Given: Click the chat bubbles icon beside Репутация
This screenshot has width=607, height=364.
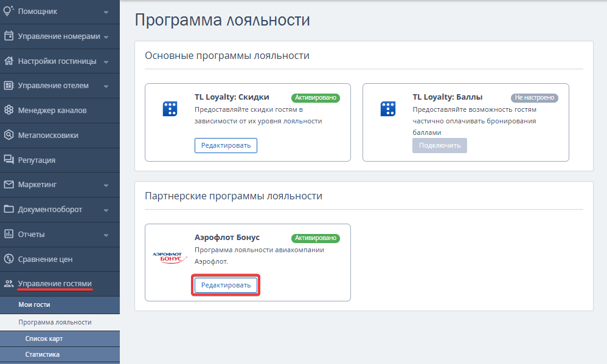Looking at the screenshot, I should click(x=9, y=159).
